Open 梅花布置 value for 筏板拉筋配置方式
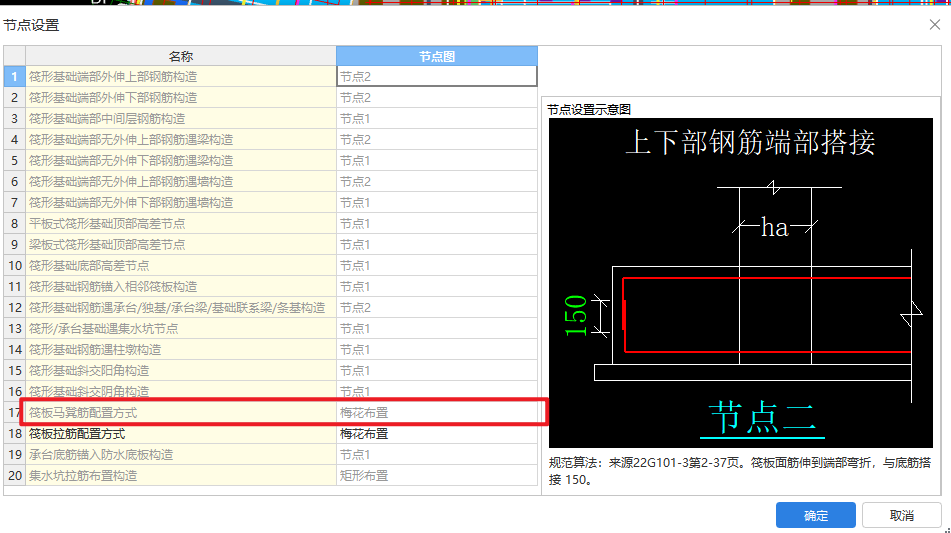This screenshot has width=951, height=533. pos(437,434)
